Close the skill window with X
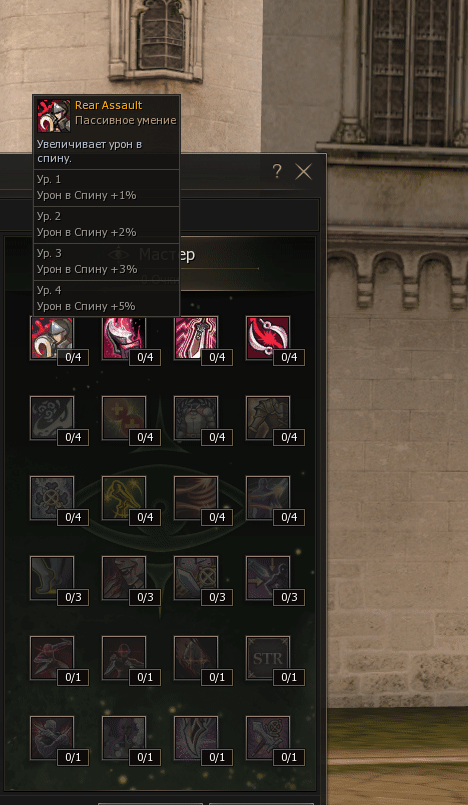The width and height of the screenshot is (468, 805). (304, 171)
